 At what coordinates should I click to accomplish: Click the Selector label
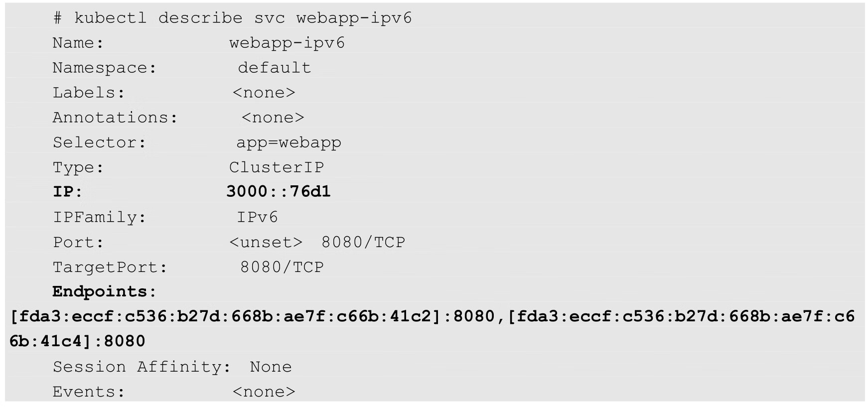[100, 143]
